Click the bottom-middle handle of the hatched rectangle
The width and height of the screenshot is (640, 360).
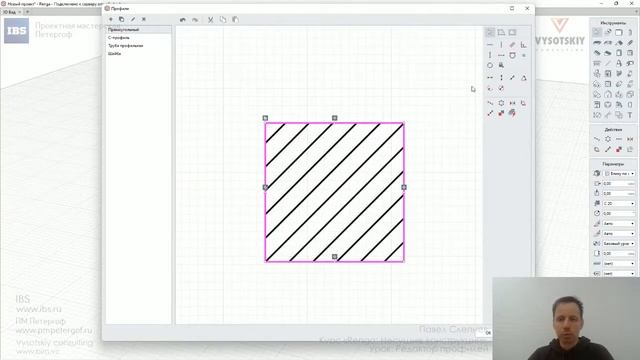tap(335, 257)
